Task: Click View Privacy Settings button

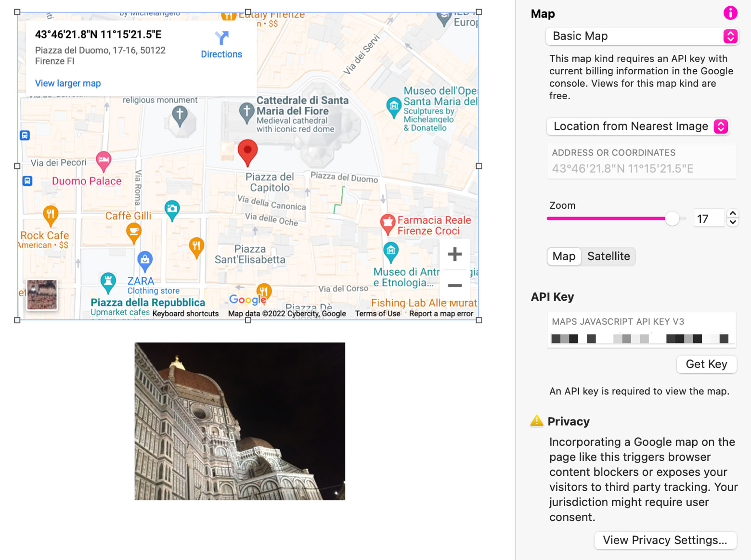Action: (x=665, y=540)
